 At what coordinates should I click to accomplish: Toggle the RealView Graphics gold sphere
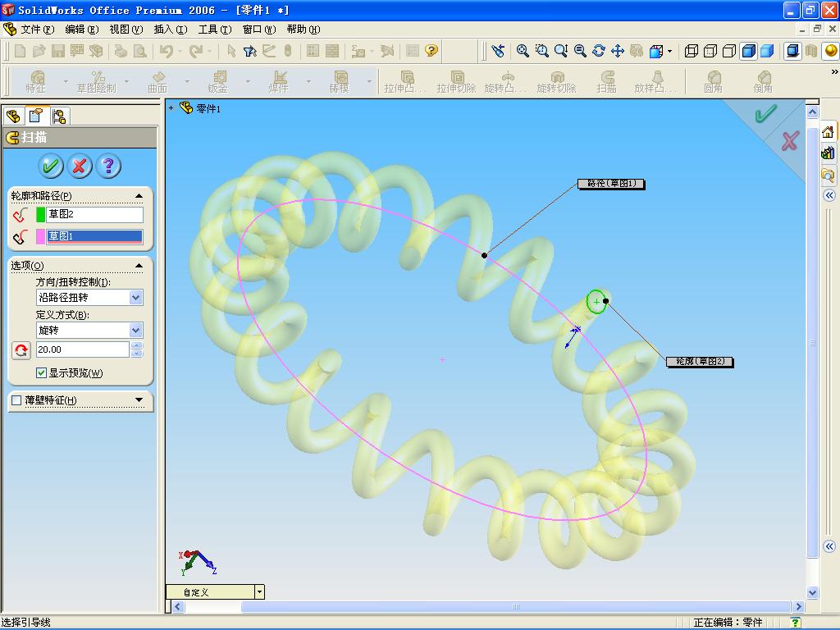coord(831,51)
